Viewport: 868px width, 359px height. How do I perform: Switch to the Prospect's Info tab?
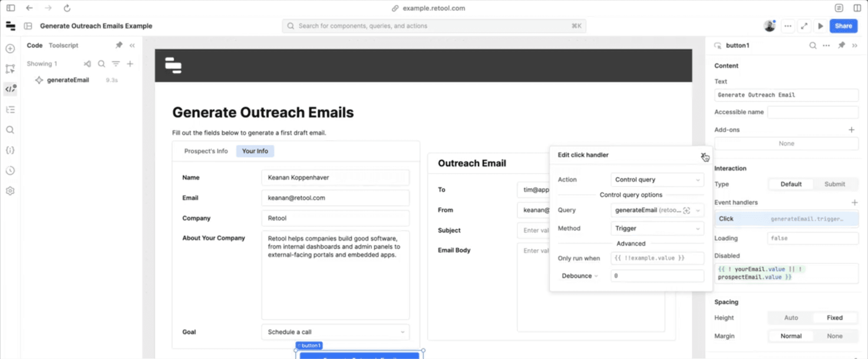(206, 151)
